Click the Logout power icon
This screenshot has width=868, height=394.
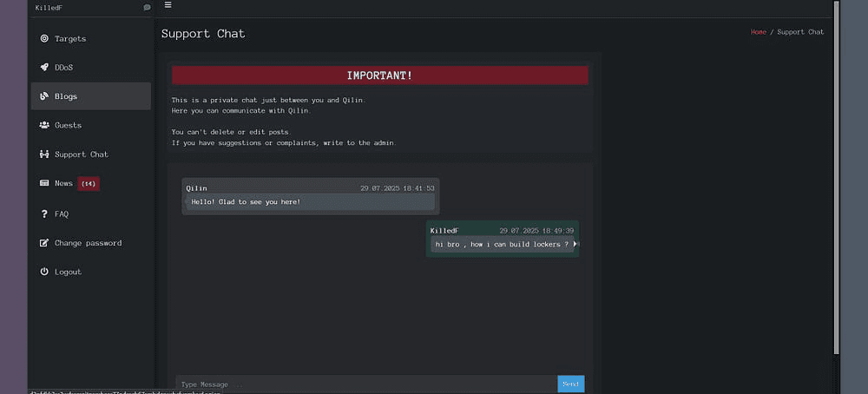coord(44,272)
